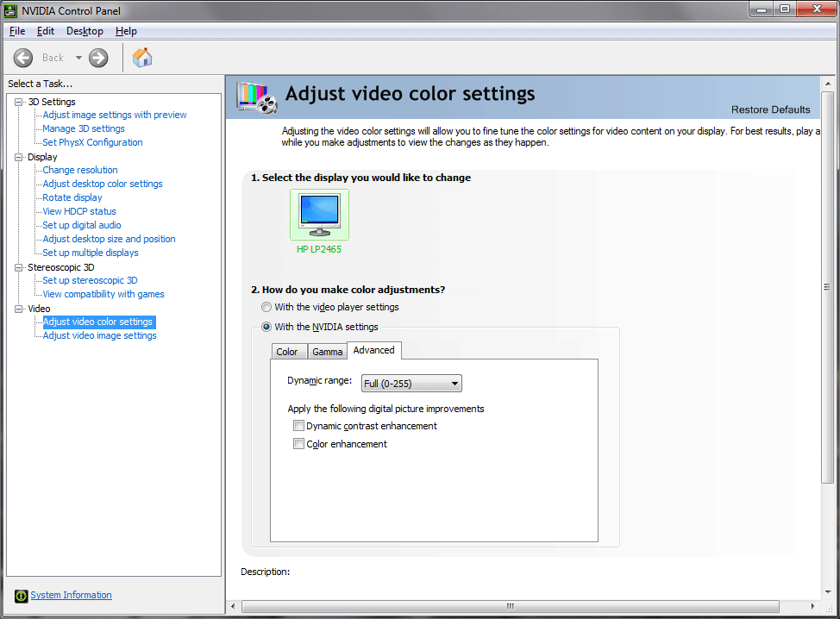This screenshot has width=840, height=619.
Task: Select the HP LP2465 monitor icon
Action: click(319, 215)
